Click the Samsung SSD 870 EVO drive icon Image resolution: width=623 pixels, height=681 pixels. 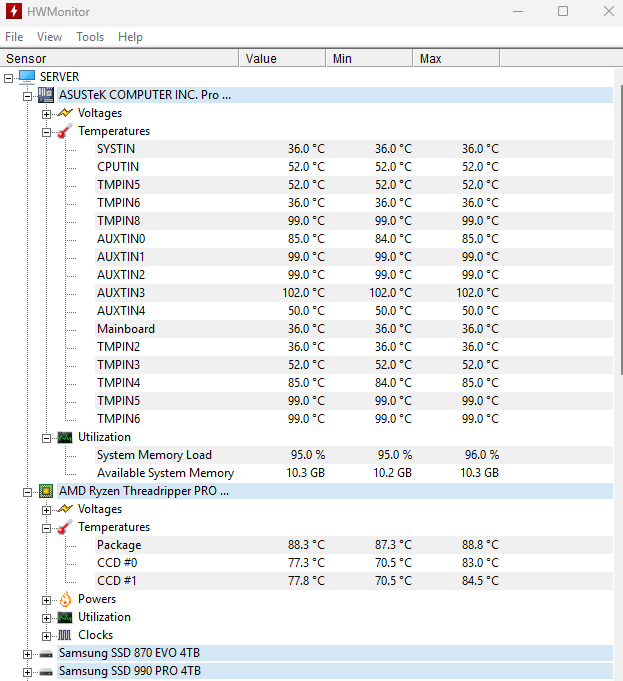(x=46, y=654)
